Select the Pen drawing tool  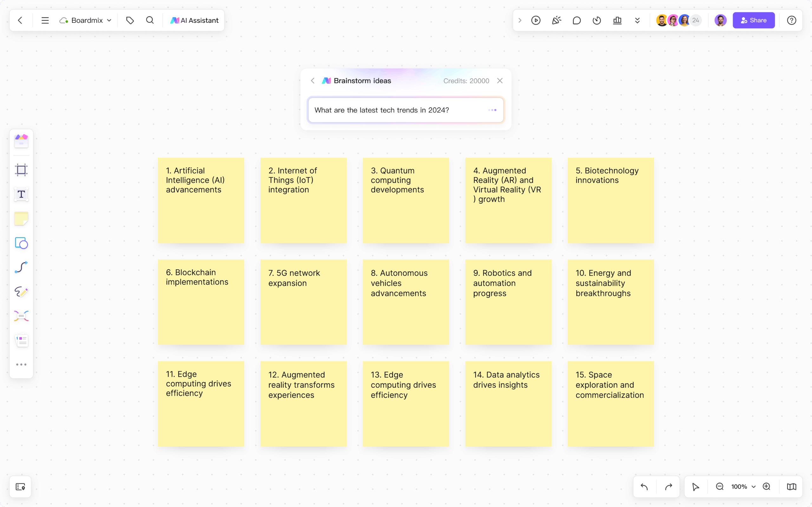[21, 292]
